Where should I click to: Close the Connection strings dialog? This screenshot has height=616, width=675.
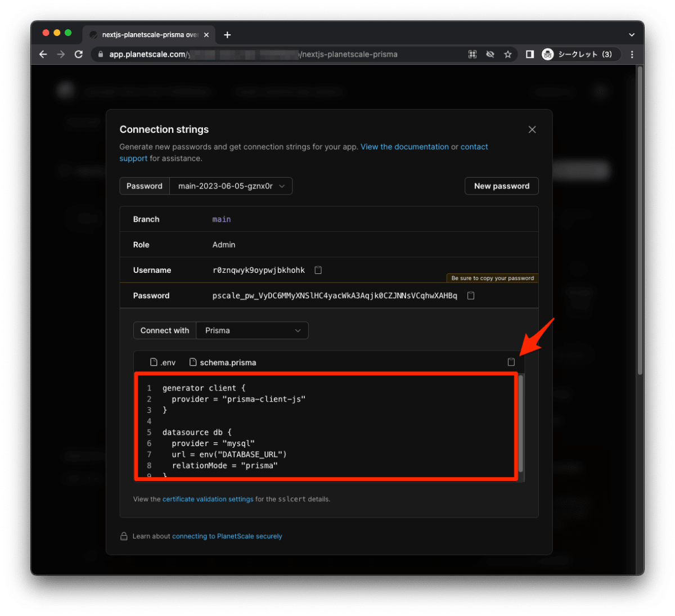click(x=532, y=129)
